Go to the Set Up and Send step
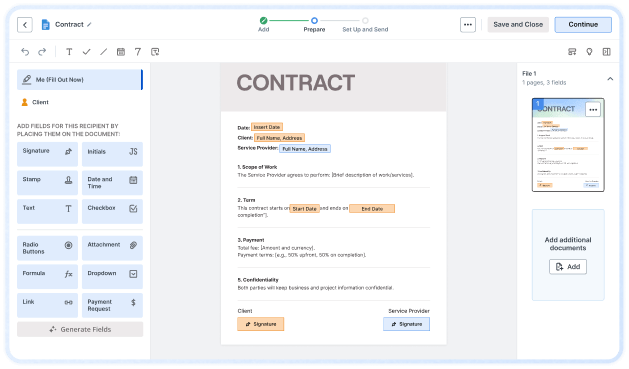This screenshot has height=369, width=629. (x=365, y=24)
